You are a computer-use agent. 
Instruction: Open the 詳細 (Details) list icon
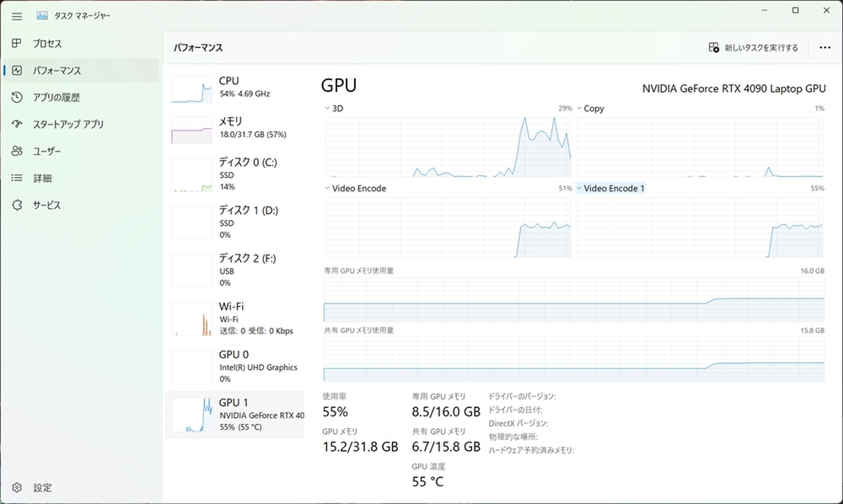pos(17,178)
